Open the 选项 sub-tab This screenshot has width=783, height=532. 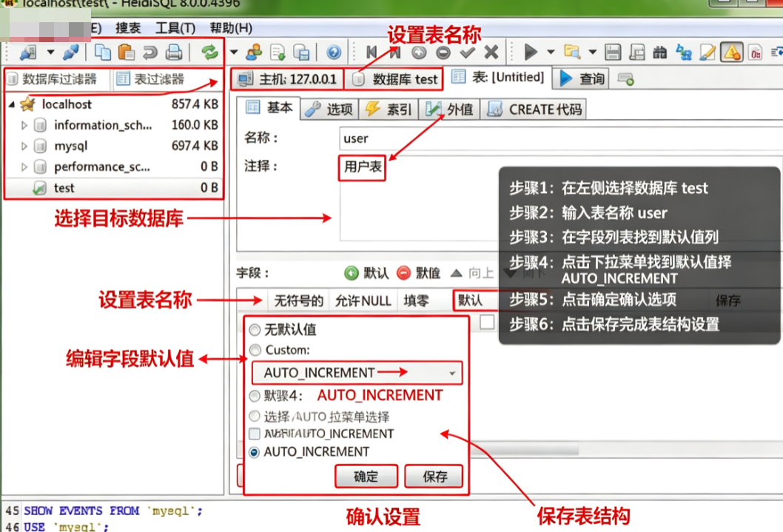(x=329, y=110)
